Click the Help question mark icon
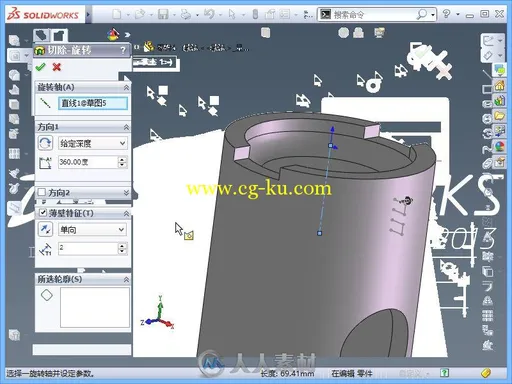 pyautogui.click(x=446, y=14)
